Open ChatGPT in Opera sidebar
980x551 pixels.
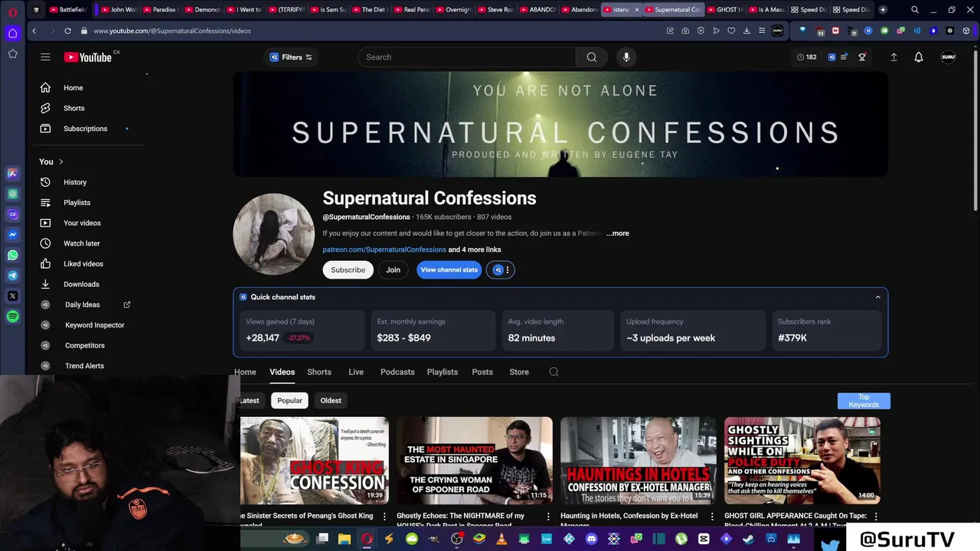(13, 194)
